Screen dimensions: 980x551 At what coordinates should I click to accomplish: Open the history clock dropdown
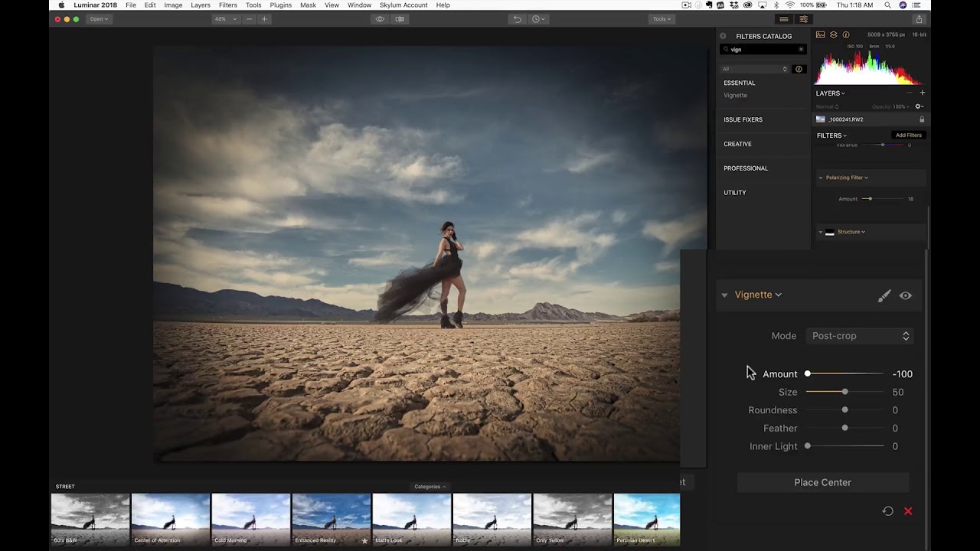pos(538,19)
